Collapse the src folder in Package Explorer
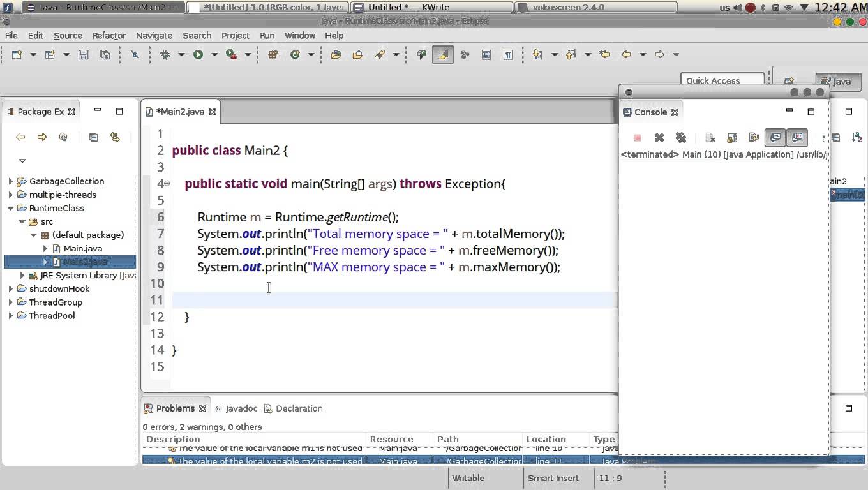The height and width of the screenshot is (490, 868). (22, 221)
